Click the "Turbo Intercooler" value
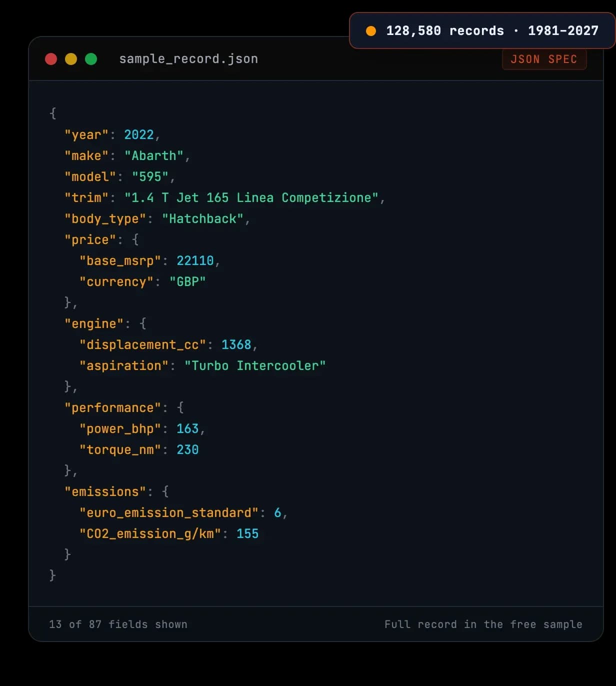Image resolution: width=616 pixels, height=686 pixels. 255,366
